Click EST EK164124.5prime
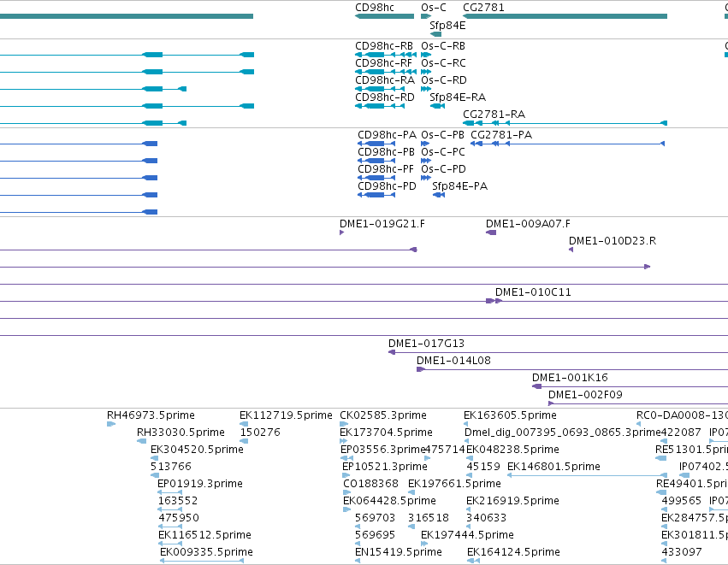Viewport: 728px width, 565px height. pyautogui.click(x=474, y=561)
